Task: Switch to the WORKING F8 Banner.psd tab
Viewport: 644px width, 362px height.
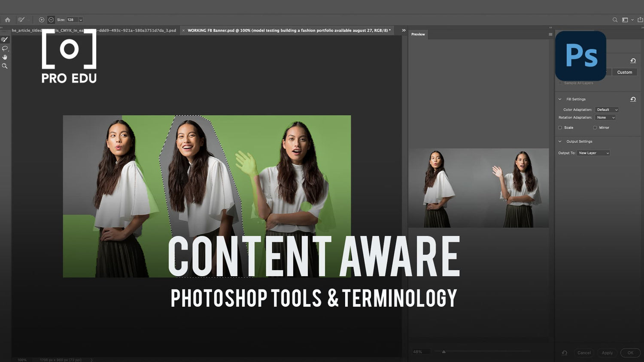Action: (x=288, y=30)
